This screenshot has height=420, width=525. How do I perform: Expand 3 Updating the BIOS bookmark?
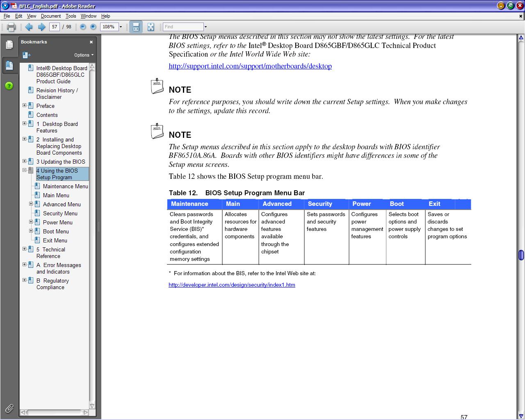pyautogui.click(x=24, y=161)
